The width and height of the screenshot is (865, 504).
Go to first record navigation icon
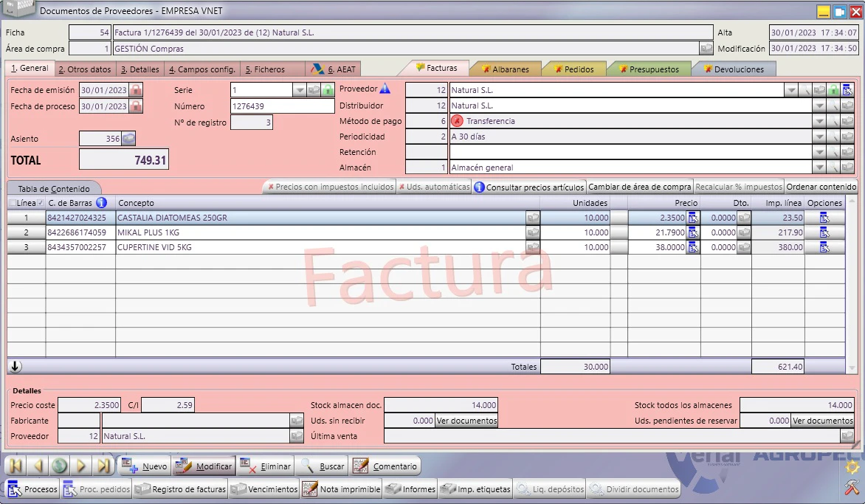[x=16, y=466]
